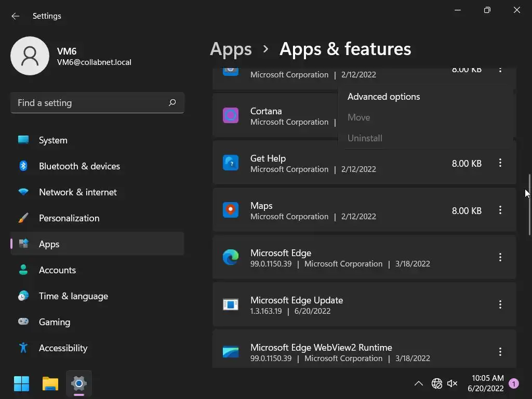Show hidden icons in the system tray
532x399 pixels.
[418, 383]
